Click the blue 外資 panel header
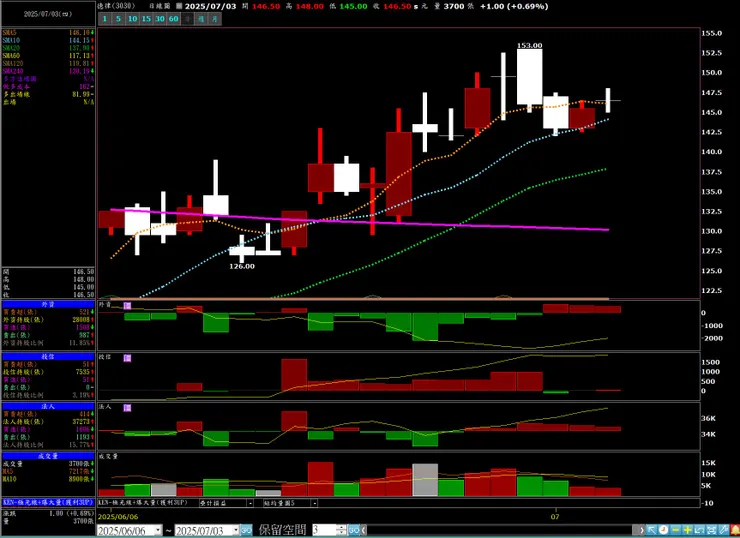This screenshot has height=538, width=740. 48,304
